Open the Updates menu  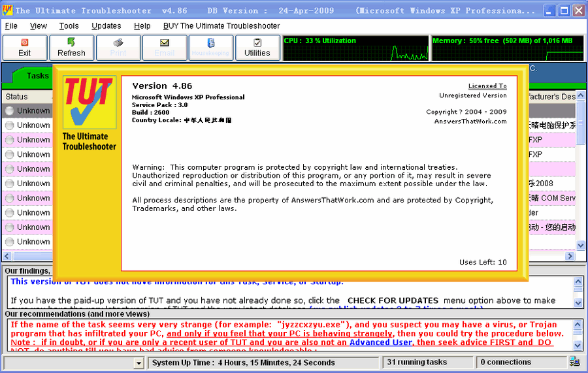pyautogui.click(x=106, y=26)
